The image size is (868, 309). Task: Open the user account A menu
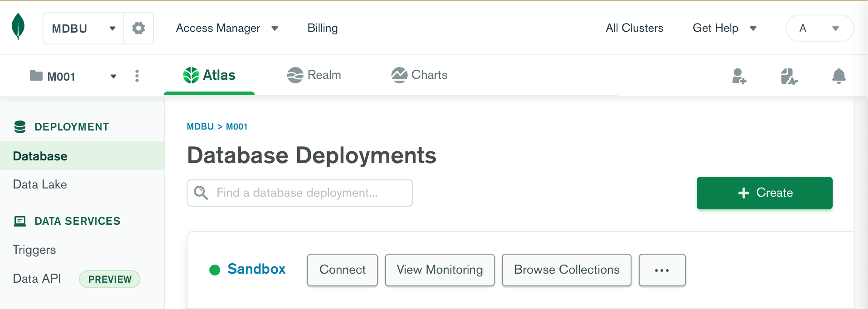click(x=819, y=28)
